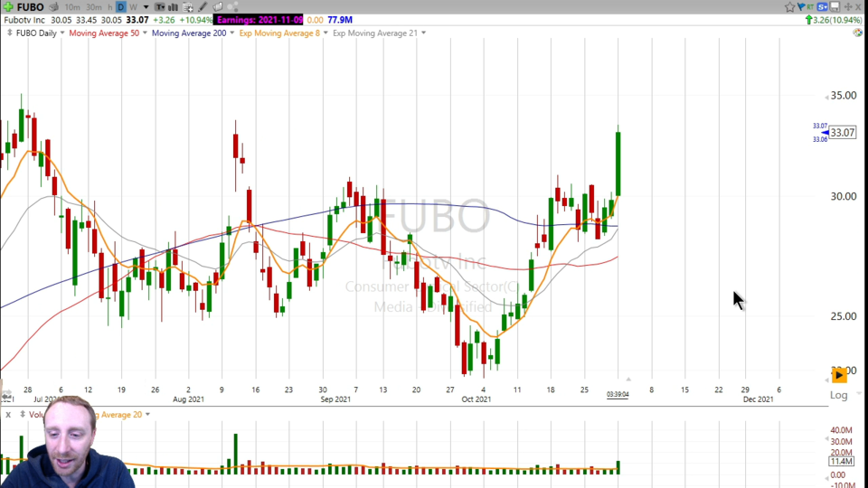Click the star favorite icon

click(790, 7)
